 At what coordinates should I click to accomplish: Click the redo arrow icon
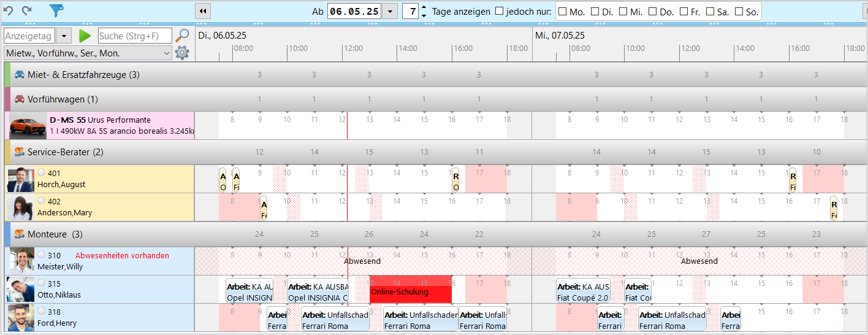(x=26, y=11)
